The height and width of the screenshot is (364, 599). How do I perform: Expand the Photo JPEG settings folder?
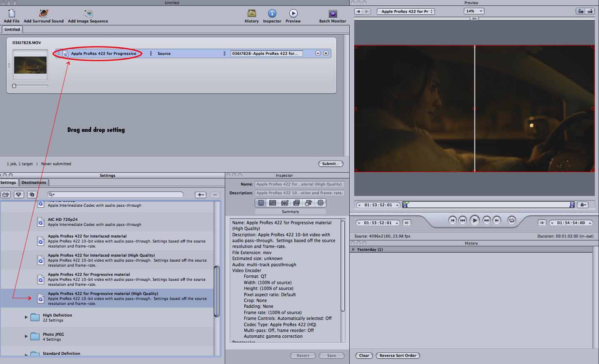click(26, 337)
